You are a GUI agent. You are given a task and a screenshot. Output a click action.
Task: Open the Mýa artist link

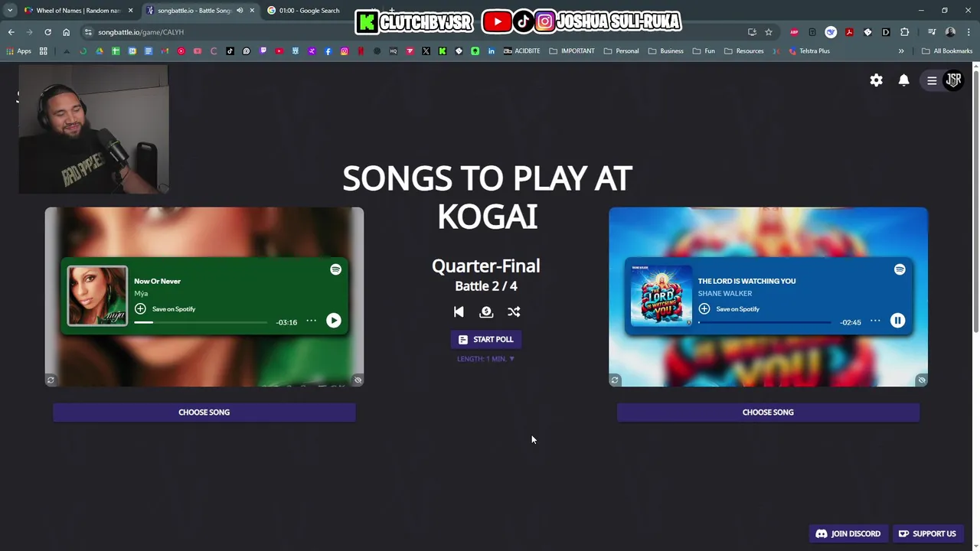(141, 293)
